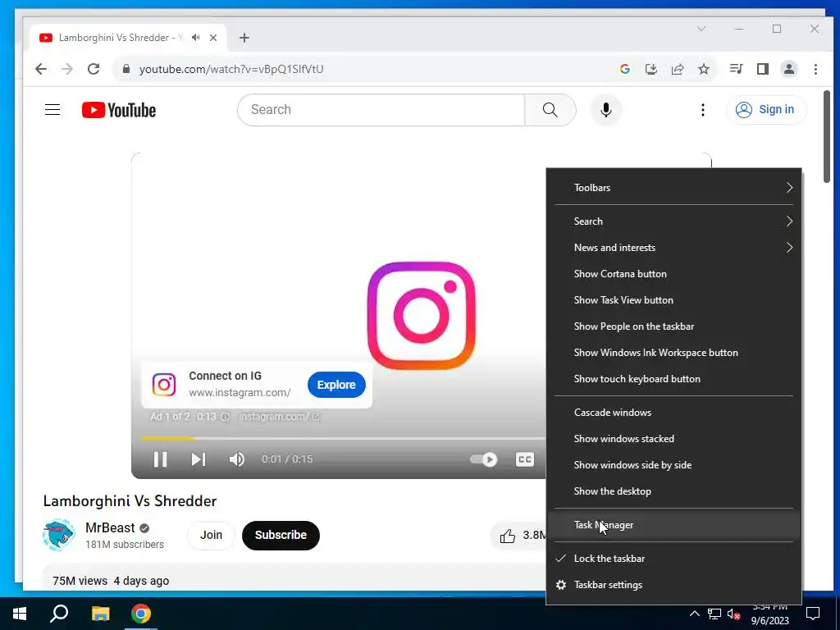Share this page using the share icon
Viewport: 840px width, 630px height.
pyautogui.click(x=677, y=69)
